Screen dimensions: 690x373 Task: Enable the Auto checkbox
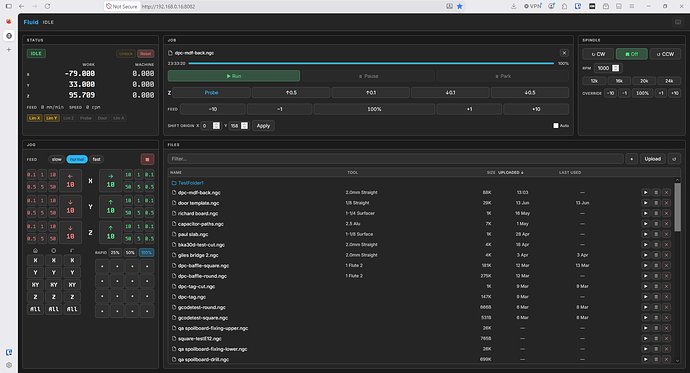coord(556,126)
